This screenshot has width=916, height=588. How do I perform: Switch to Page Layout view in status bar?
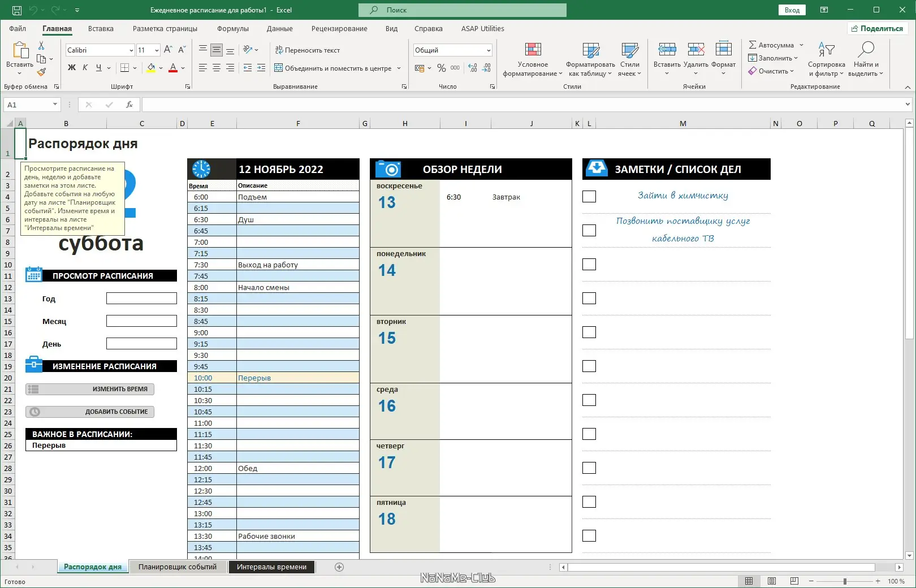click(x=772, y=581)
